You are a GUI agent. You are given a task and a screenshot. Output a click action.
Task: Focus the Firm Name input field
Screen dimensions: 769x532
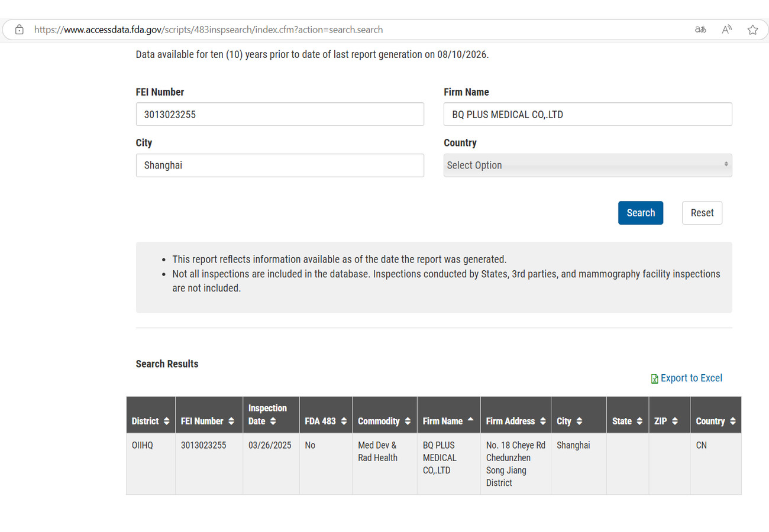[x=588, y=114]
